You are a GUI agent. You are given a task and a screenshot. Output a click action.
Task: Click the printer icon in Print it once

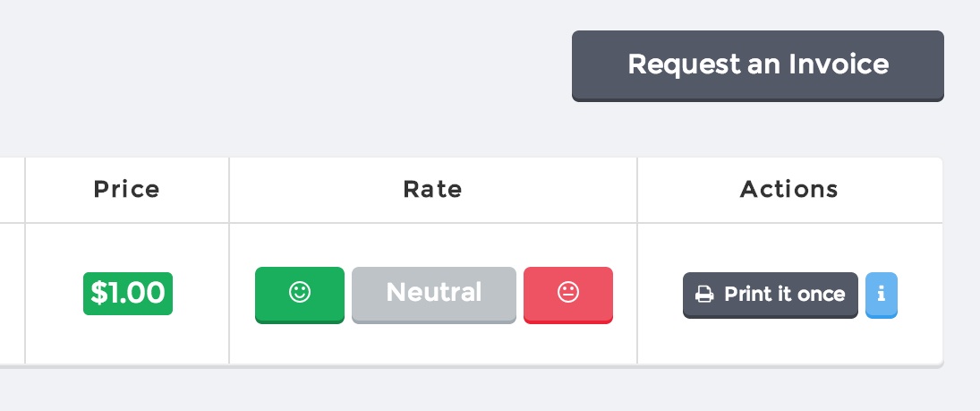coord(705,295)
